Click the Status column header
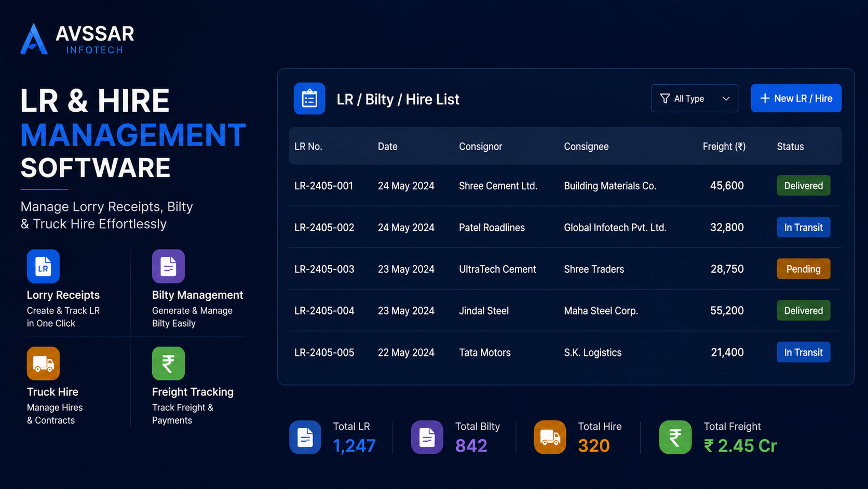This screenshot has width=868, height=489. (x=790, y=147)
